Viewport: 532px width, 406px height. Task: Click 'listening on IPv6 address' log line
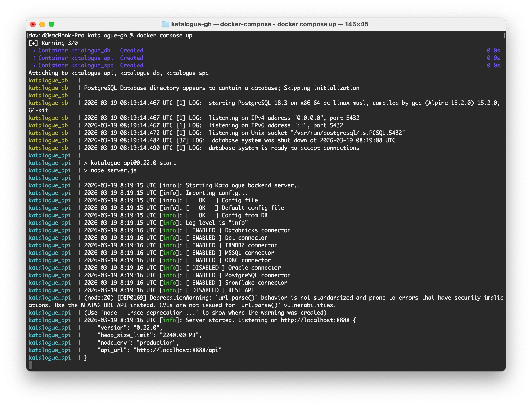tap(186, 125)
